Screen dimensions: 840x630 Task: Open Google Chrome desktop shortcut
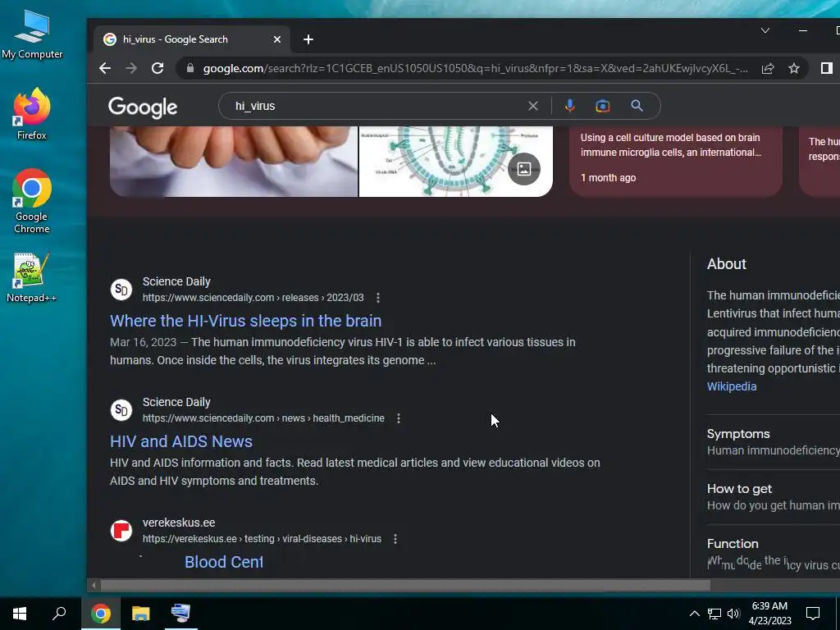tap(32, 202)
